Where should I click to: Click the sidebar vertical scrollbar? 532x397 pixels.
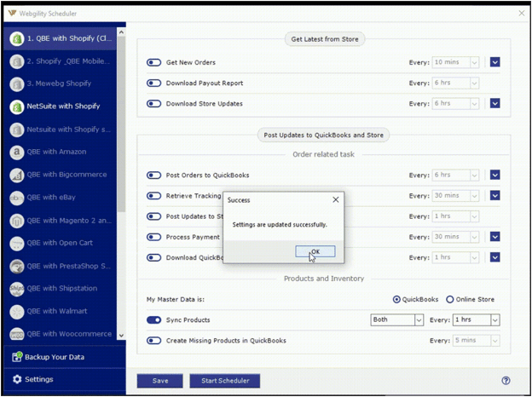click(121, 170)
